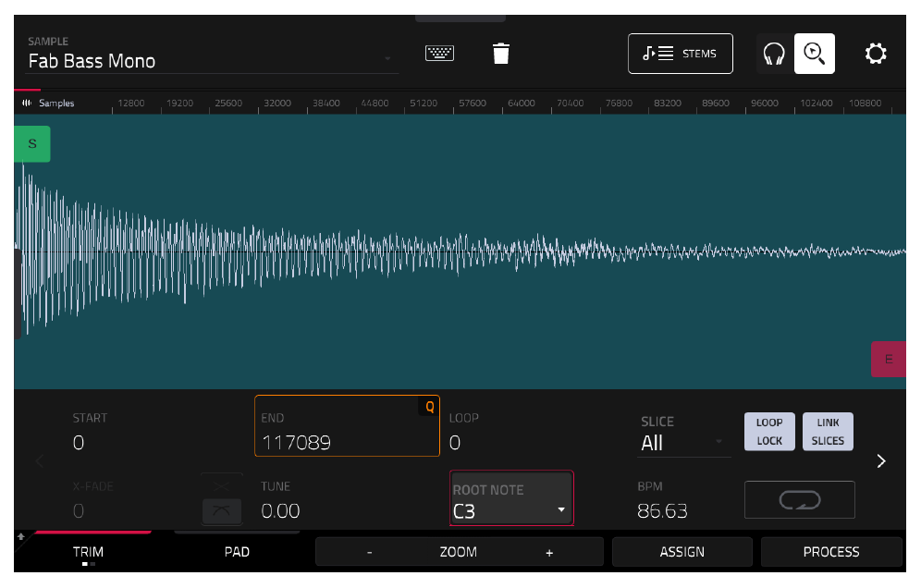
Task: Open the ROOT NOTE dropdown
Action: point(511,498)
